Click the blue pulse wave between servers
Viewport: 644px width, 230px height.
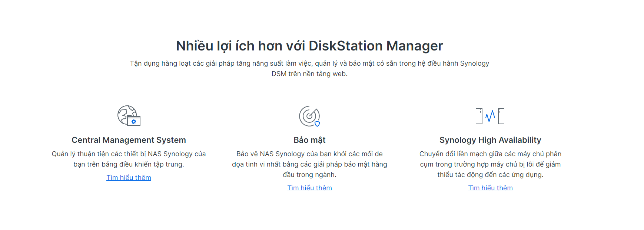[x=490, y=116]
